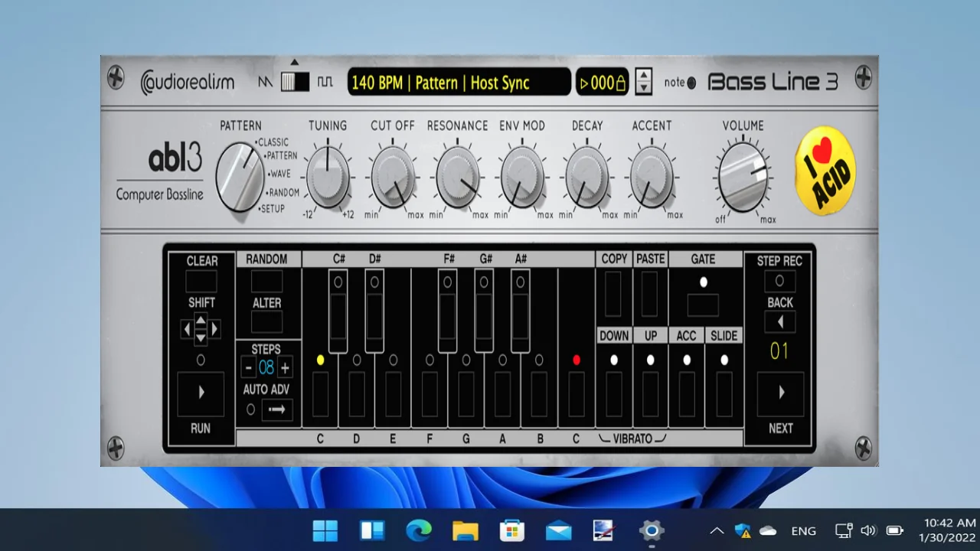Click the Back step arrow button

coord(779,322)
